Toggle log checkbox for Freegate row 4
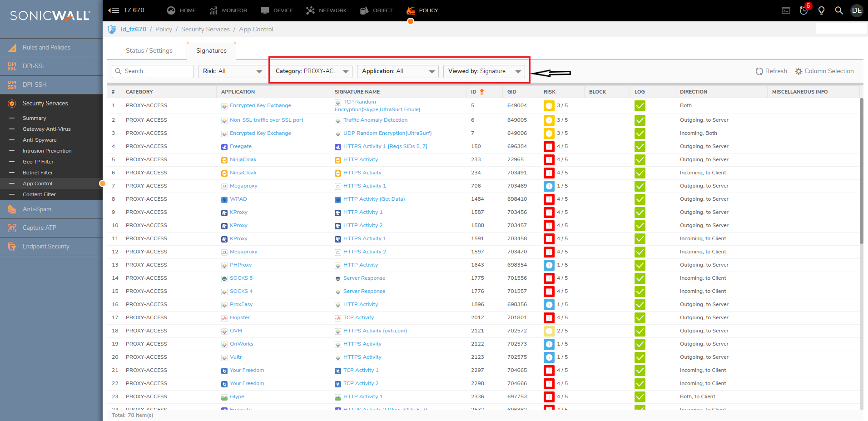Viewport: 868px width, 421px height. pyautogui.click(x=640, y=147)
